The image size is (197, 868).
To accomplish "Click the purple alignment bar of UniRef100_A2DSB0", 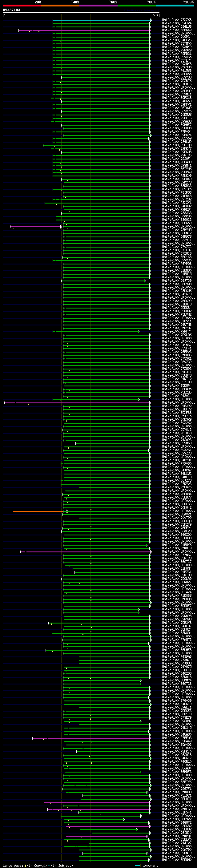I will [x=108, y=826].
